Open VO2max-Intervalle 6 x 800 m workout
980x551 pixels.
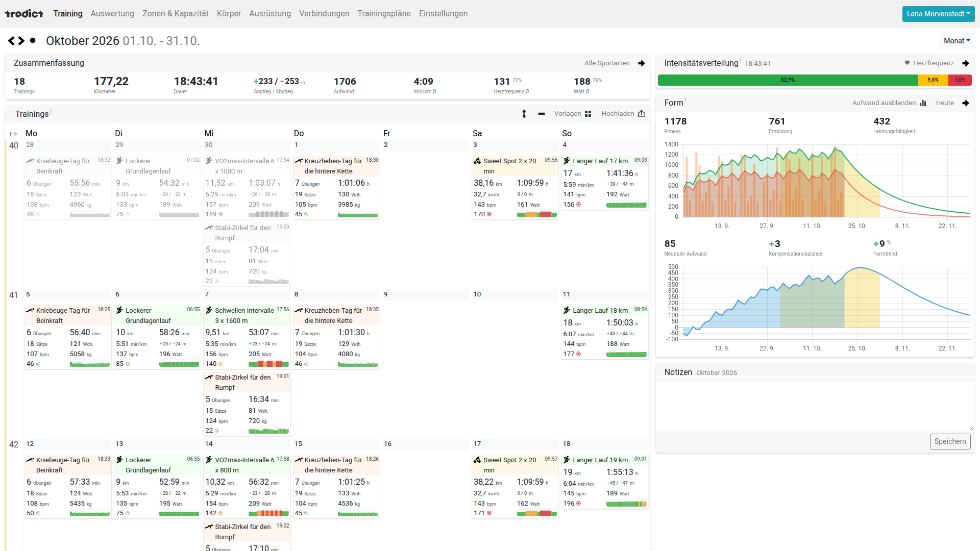(247, 486)
